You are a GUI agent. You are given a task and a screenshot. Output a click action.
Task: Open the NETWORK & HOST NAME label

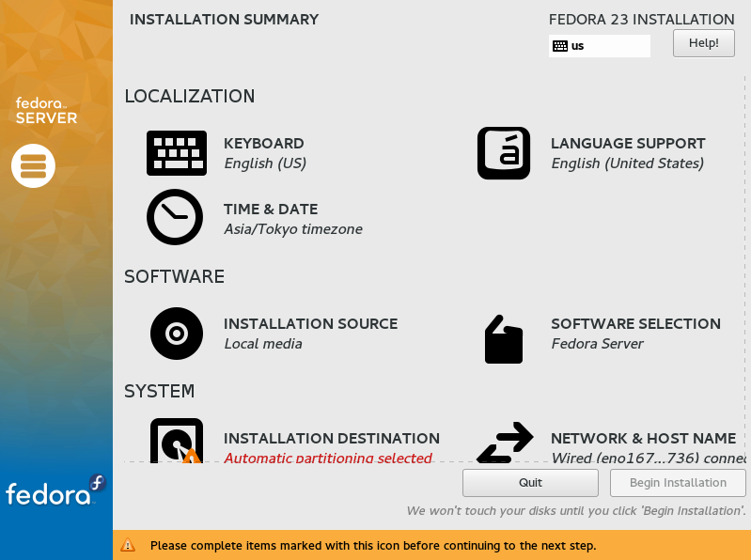tap(643, 438)
